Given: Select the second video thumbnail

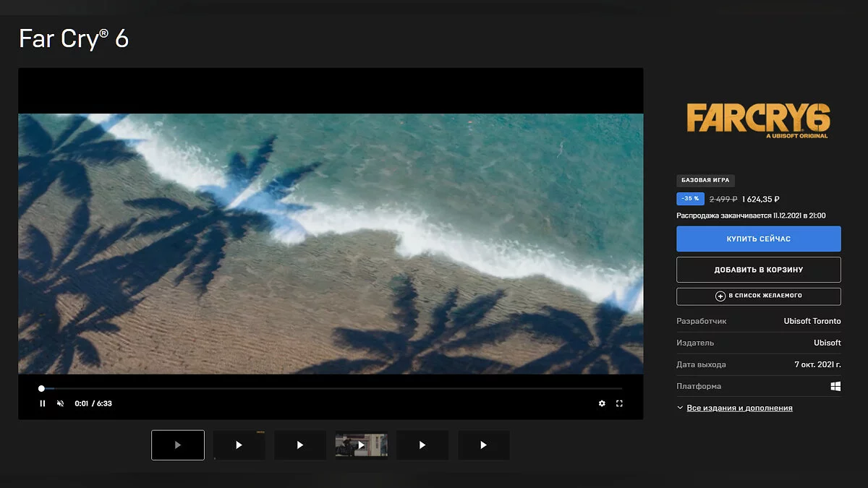Looking at the screenshot, I should tap(239, 445).
